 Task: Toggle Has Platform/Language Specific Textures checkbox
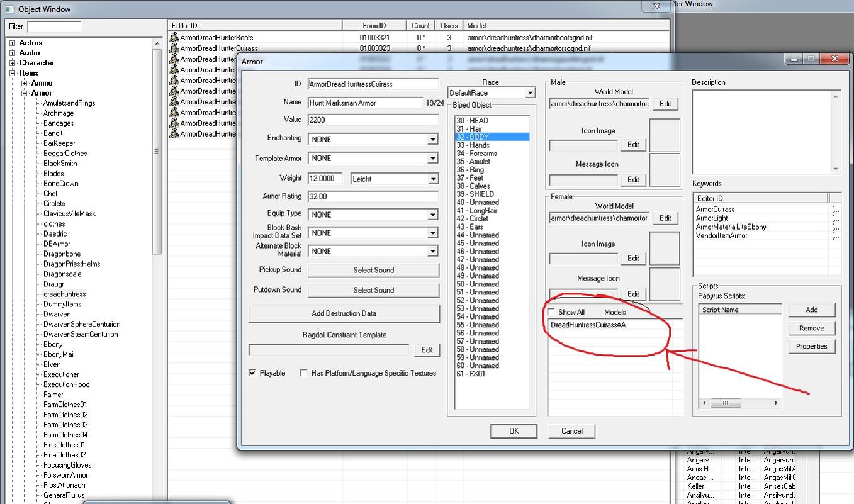pyautogui.click(x=304, y=373)
